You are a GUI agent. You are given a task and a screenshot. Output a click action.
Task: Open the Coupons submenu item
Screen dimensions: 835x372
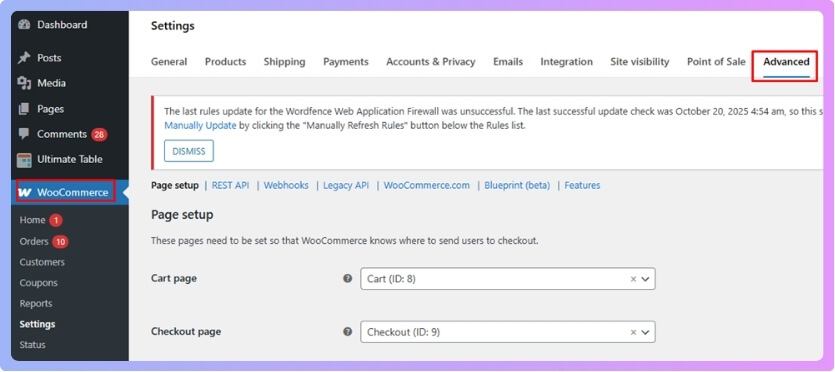click(x=38, y=283)
